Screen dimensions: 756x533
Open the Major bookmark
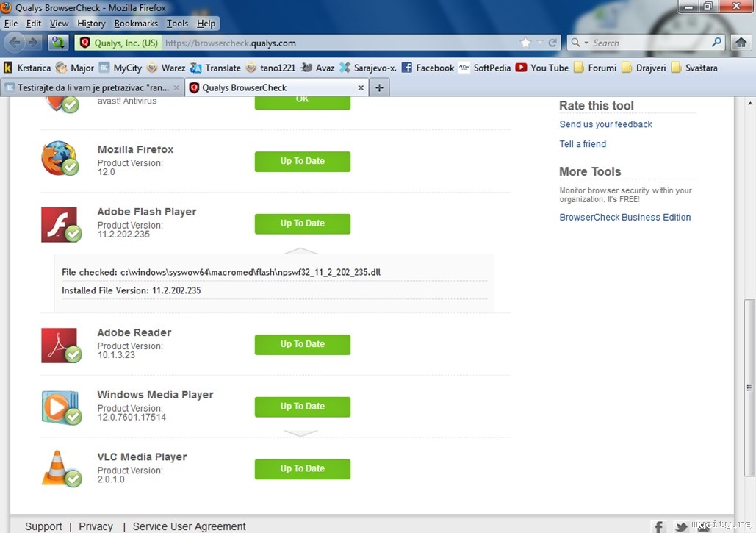pyautogui.click(x=75, y=68)
